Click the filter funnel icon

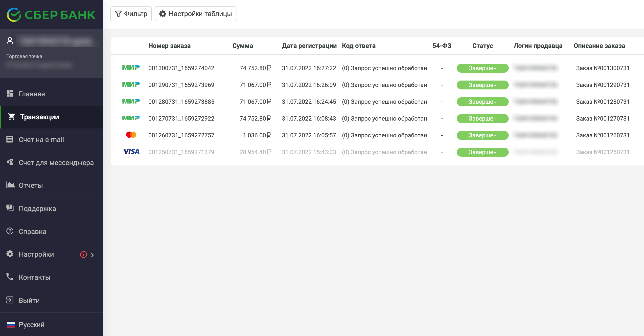click(x=118, y=14)
